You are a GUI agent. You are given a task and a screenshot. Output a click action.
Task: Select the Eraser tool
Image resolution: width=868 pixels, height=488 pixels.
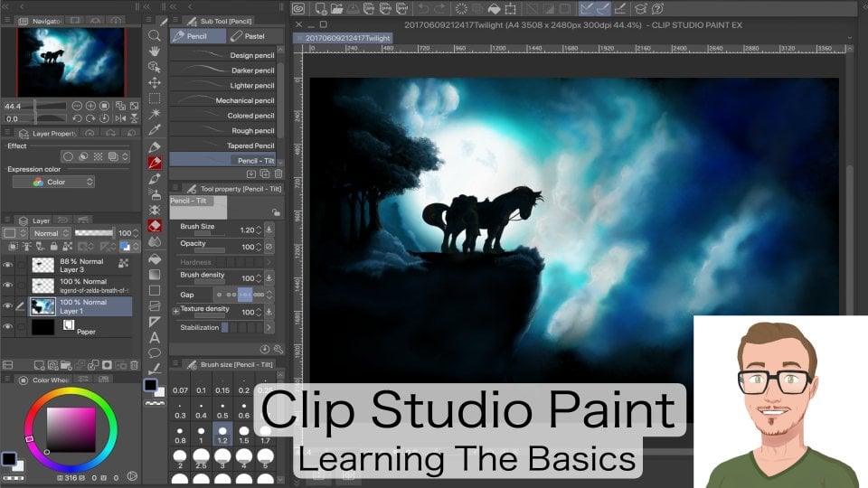(x=155, y=226)
